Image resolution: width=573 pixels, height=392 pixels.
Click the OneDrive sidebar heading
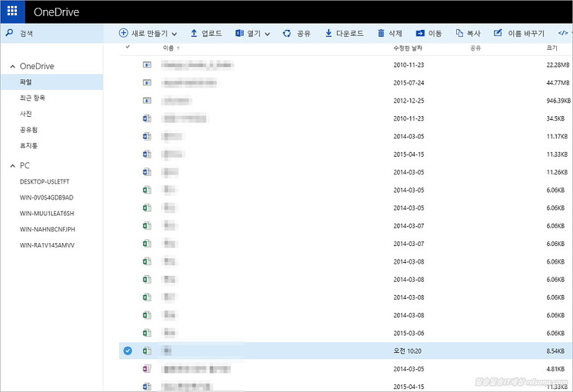(x=37, y=66)
